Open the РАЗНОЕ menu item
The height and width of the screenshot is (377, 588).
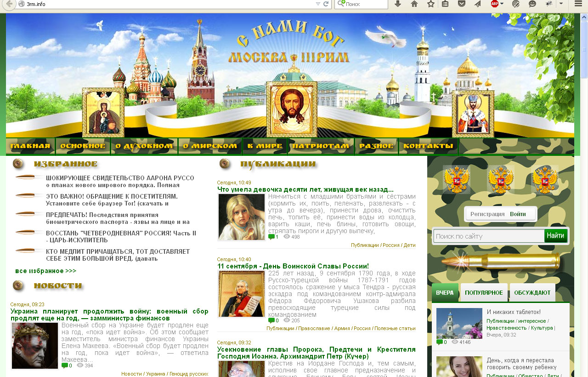coord(376,146)
